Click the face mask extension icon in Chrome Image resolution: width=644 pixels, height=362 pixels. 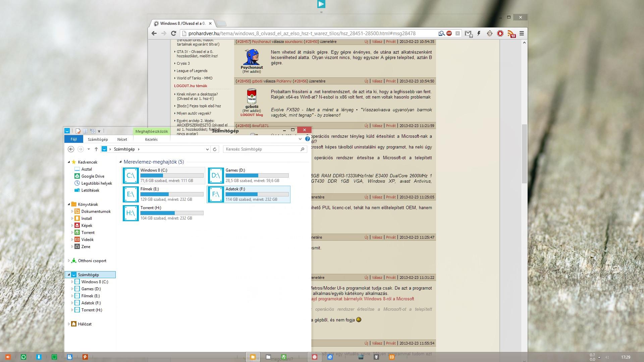tap(490, 33)
